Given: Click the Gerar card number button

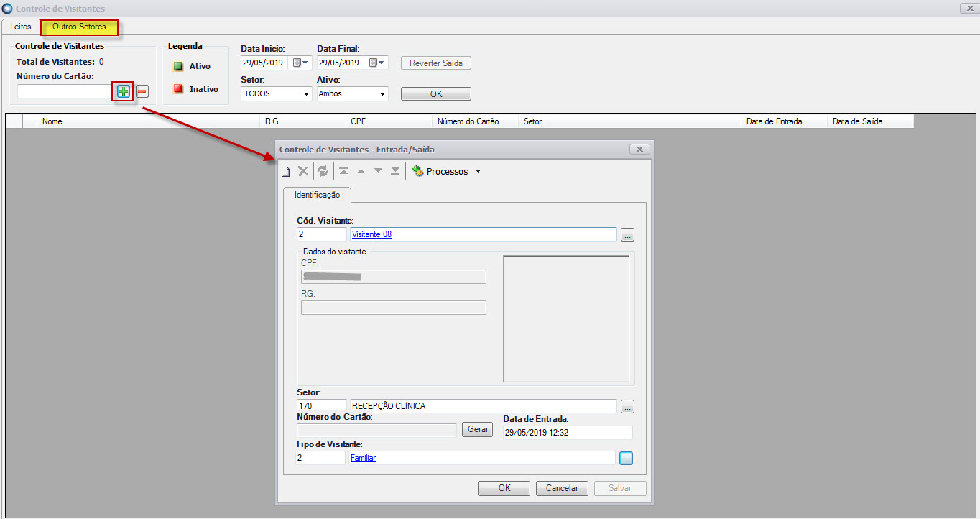Looking at the screenshot, I should coord(478,430).
